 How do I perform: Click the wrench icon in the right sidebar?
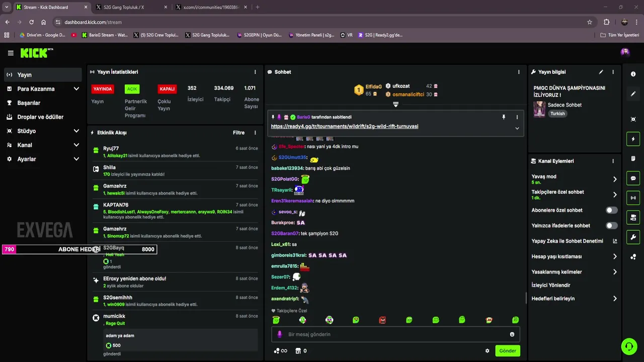click(633, 237)
